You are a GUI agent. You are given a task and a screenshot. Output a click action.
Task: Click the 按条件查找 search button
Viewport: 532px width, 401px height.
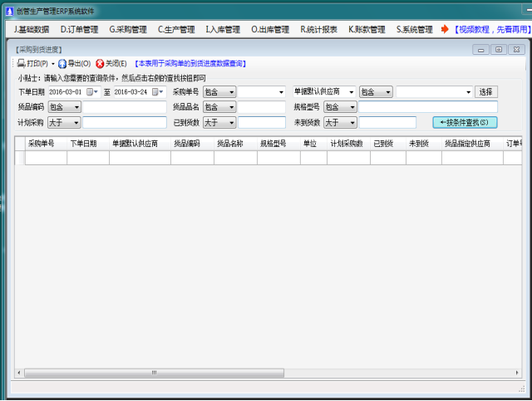(465, 123)
